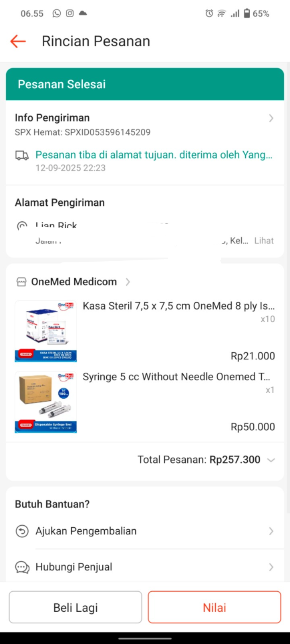Open Ajukan Pengembalian chevron arrow
This screenshot has width=290, height=644.
(271, 531)
